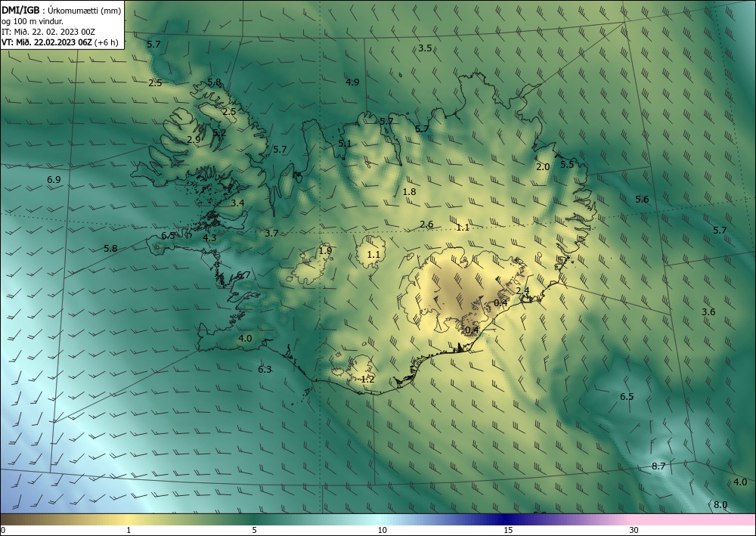Click the 10 tick on the color scale
756x536 pixels.
pos(383,531)
